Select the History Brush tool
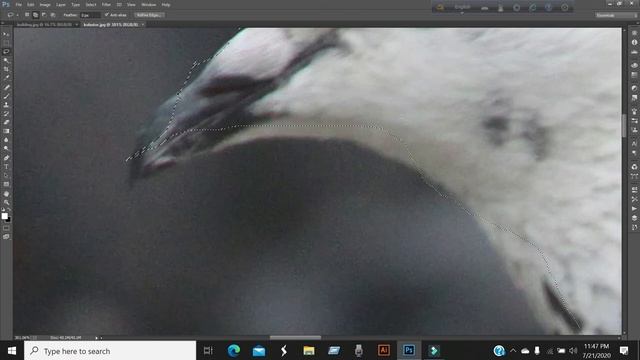This screenshot has height=360, width=640. (x=6, y=113)
